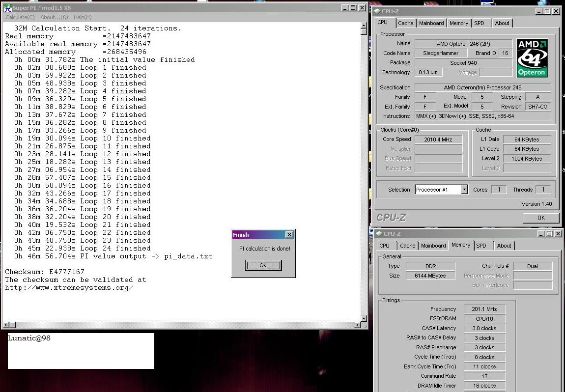Viewport: 565px width, 392px height.
Task: Click the Name field AMD Opteron 246 (2P)
Action: coord(463,44)
